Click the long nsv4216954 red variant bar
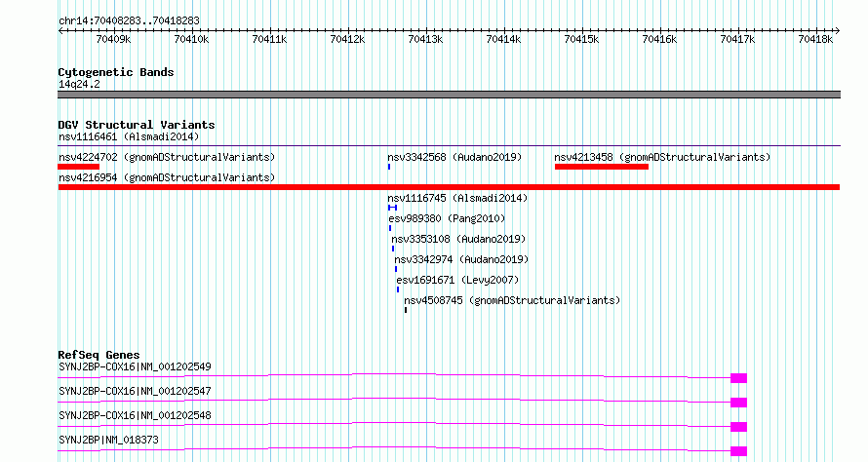Screen dimensions: 868x462 449,187
